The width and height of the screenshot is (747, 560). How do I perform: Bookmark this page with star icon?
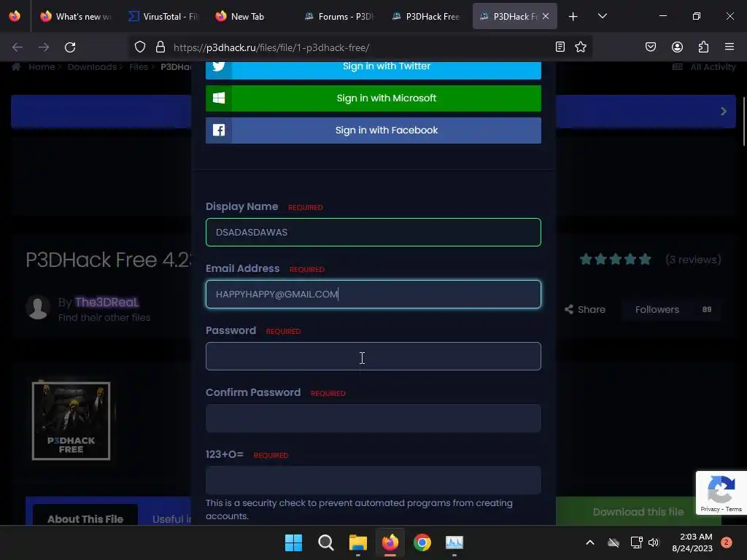(x=580, y=47)
